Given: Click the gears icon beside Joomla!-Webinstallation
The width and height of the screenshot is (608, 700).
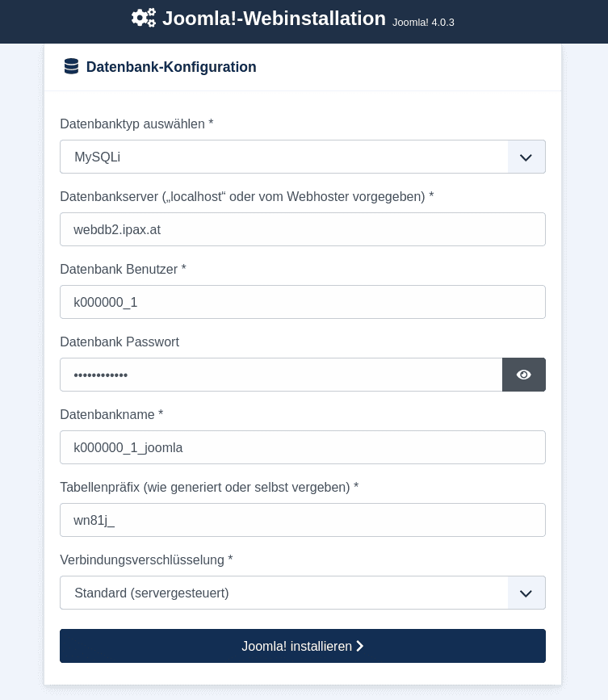Looking at the screenshot, I should tap(144, 18).
